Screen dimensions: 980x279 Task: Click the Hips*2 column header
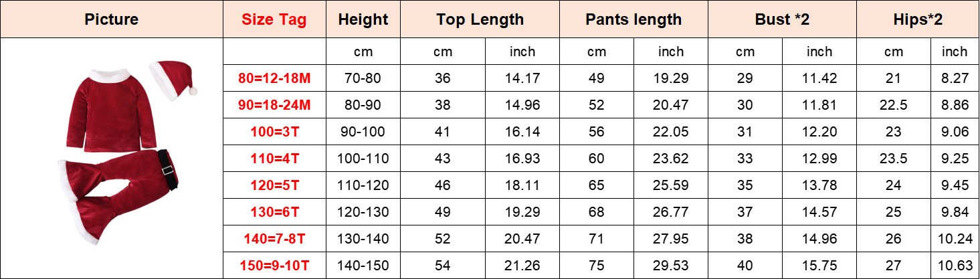pos(918,19)
